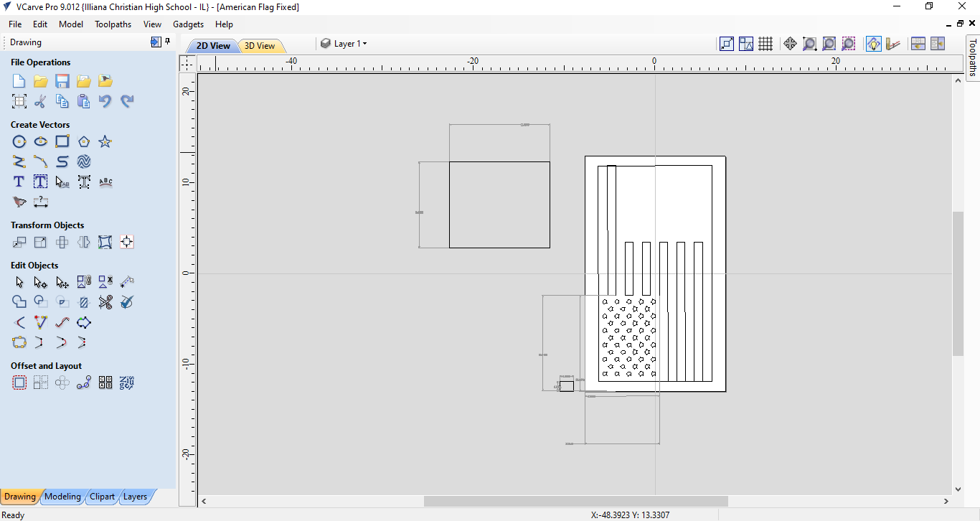Choose the zigzag Draw Polyline tool

click(19, 161)
